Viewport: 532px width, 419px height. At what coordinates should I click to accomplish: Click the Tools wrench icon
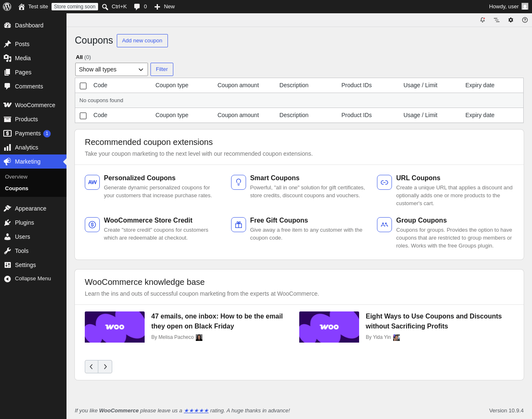coord(7,251)
